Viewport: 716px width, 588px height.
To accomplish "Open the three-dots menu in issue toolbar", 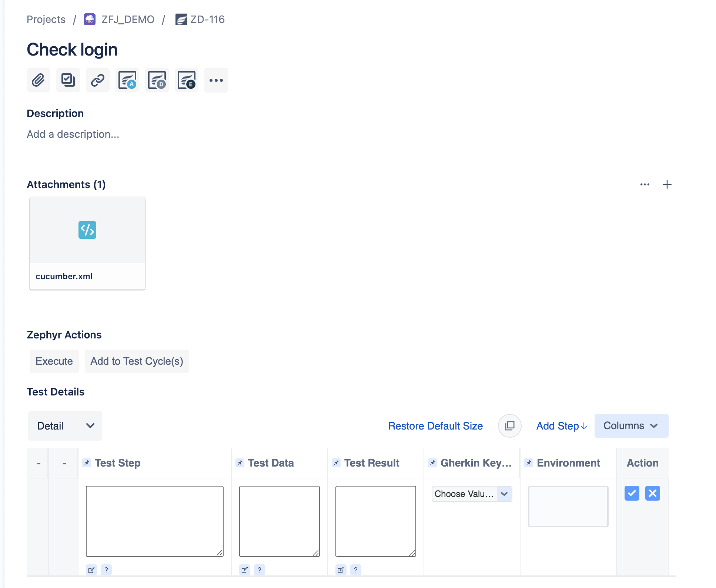I will [x=216, y=80].
